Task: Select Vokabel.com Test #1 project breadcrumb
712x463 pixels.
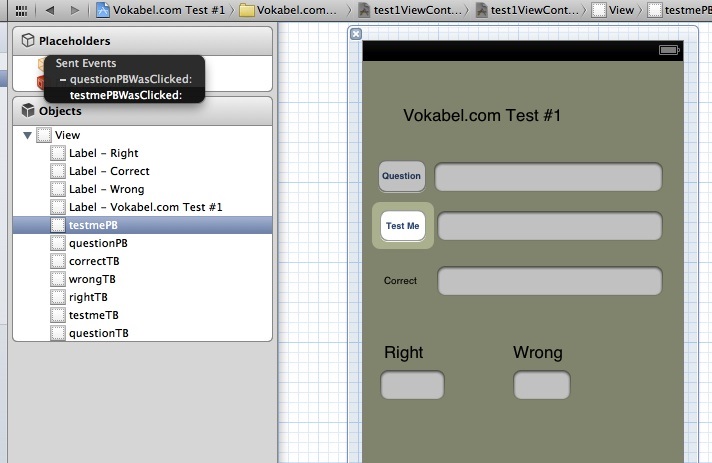Action: 161,10
